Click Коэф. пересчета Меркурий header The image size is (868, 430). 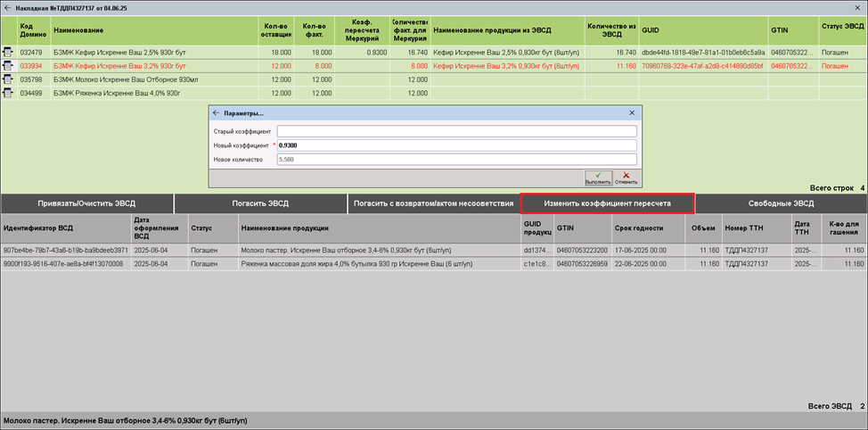coord(362,30)
